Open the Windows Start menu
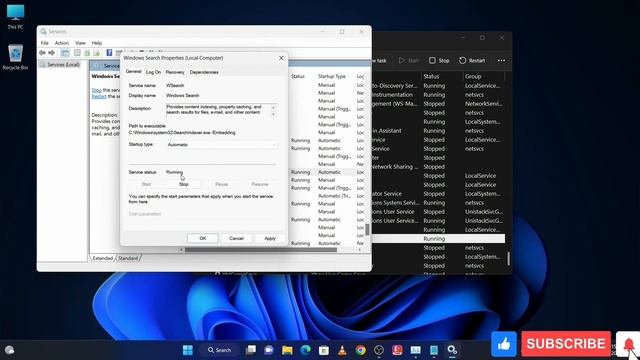The width and height of the screenshot is (640, 360). coord(188,350)
